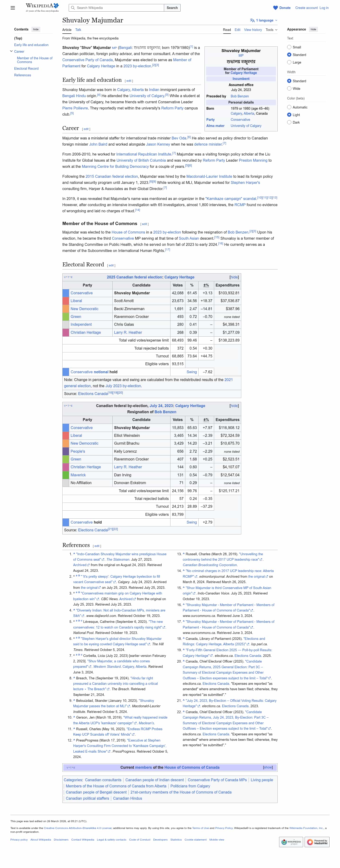Open the Wikimedia project badge in the footer
Viewport: 340px width, 868px height.
tap(291, 842)
